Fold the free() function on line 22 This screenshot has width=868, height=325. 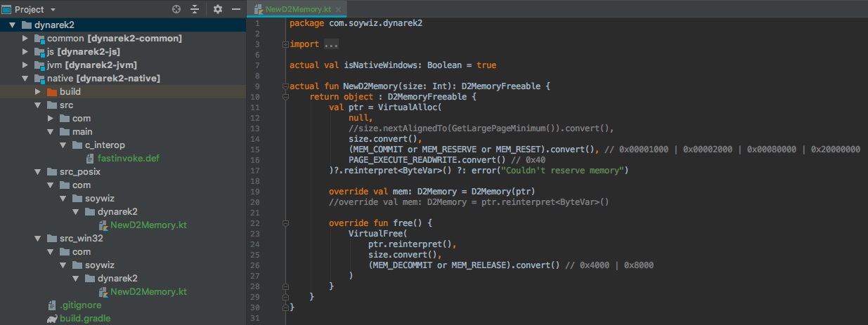point(285,223)
